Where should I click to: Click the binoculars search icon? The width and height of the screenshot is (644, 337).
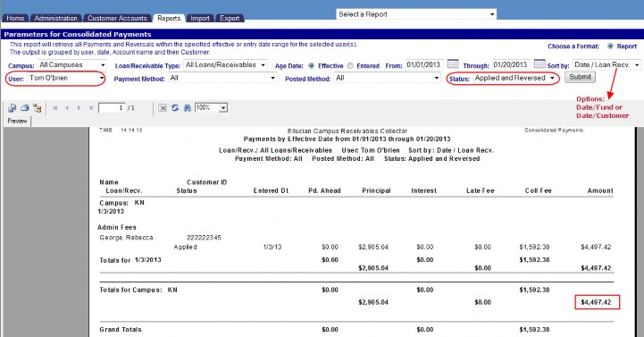tap(188, 107)
